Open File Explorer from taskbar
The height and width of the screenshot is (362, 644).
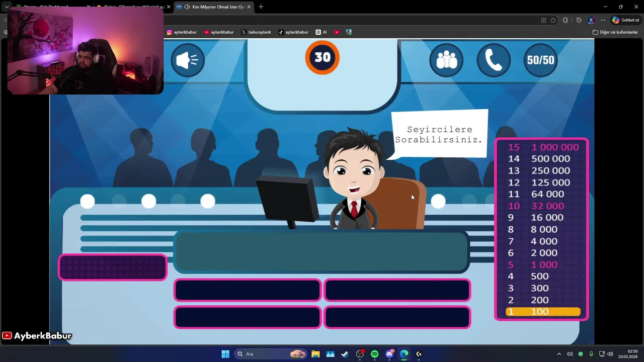click(315, 354)
